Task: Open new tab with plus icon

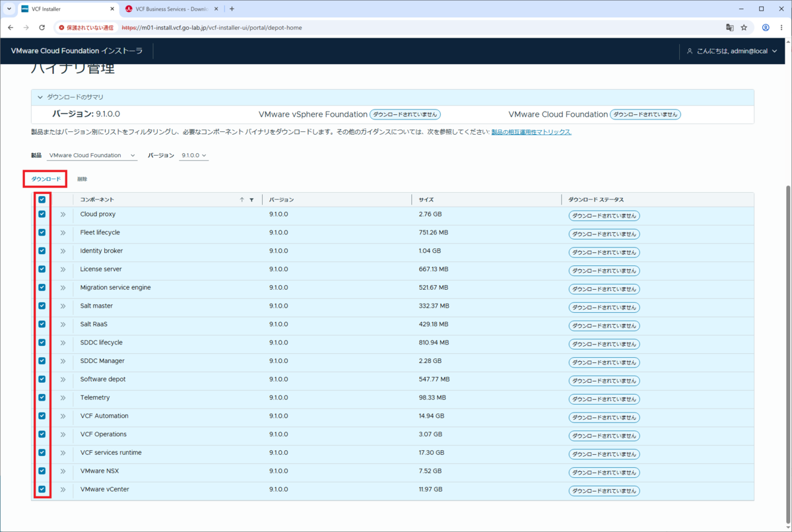Action: coord(232,9)
